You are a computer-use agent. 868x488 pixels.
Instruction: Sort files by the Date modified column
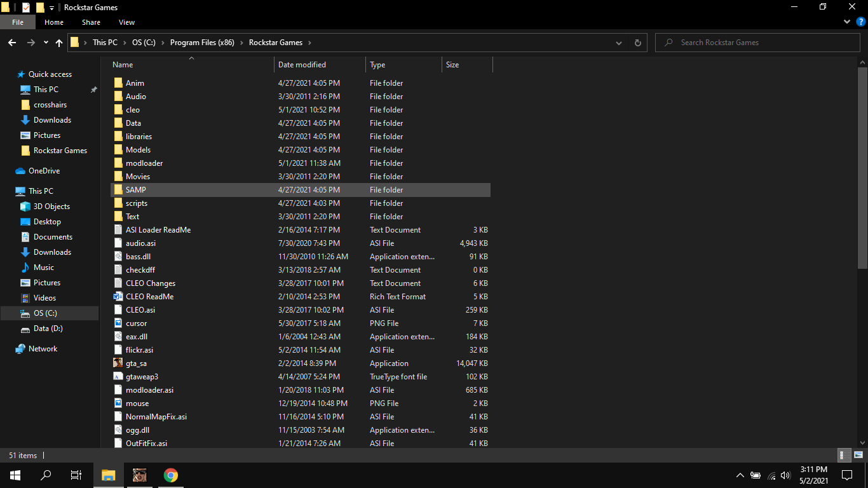[x=320, y=65]
